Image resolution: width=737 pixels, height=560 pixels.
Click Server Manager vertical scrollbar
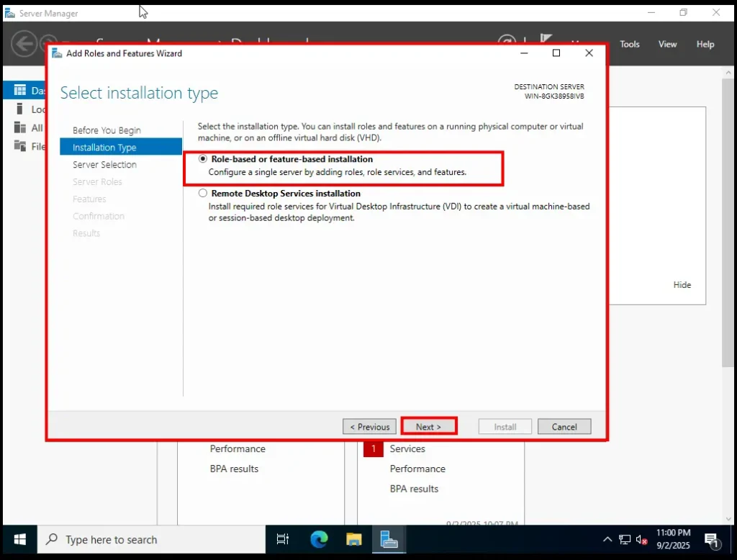click(x=728, y=222)
